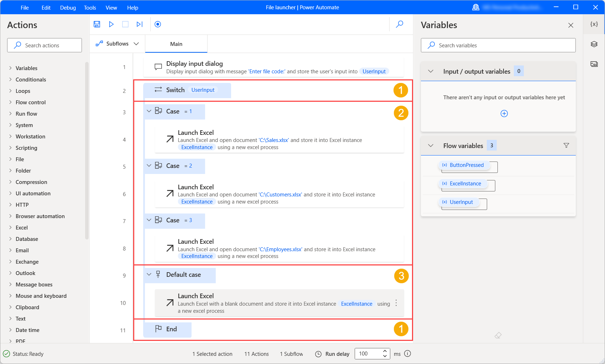
Task: Click the Default case pin icon
Action: (x=158, y=274)
